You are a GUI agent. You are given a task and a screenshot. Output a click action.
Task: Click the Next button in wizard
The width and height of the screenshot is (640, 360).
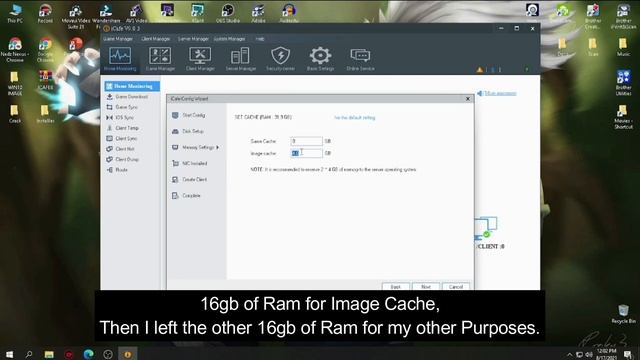(x=426, y=287)
